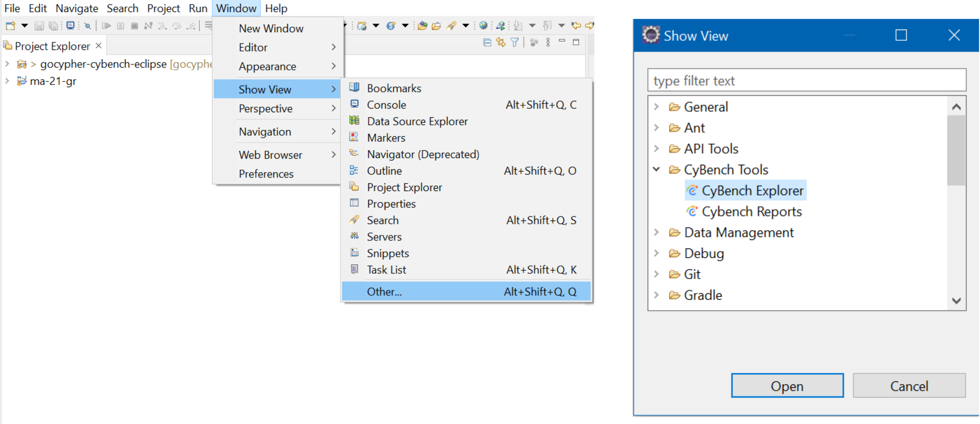Viewport: 980px width, 424px height.
Task: Expand the gocypher-cybench-eclipse project
Action: pos(7,64)
